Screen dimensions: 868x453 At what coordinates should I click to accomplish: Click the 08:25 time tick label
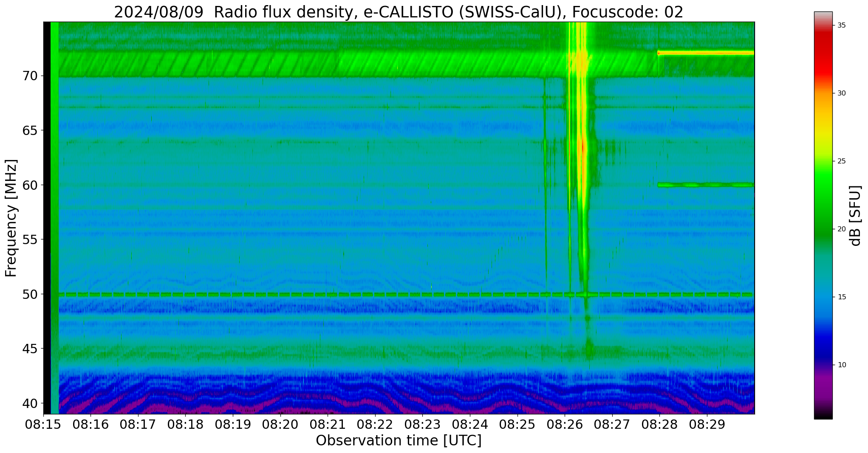(x=517, y=425)
